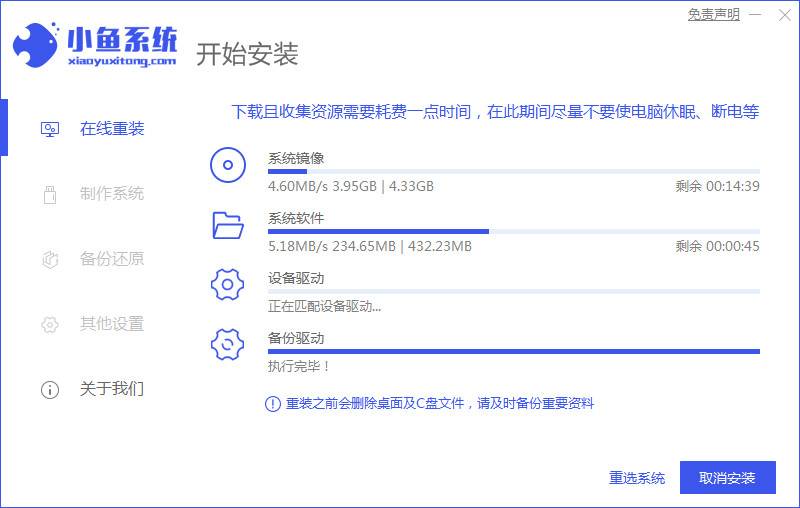Screen dimensions: 800x508
Task: Click the 取消安装 button
Action: click(728, 478)
